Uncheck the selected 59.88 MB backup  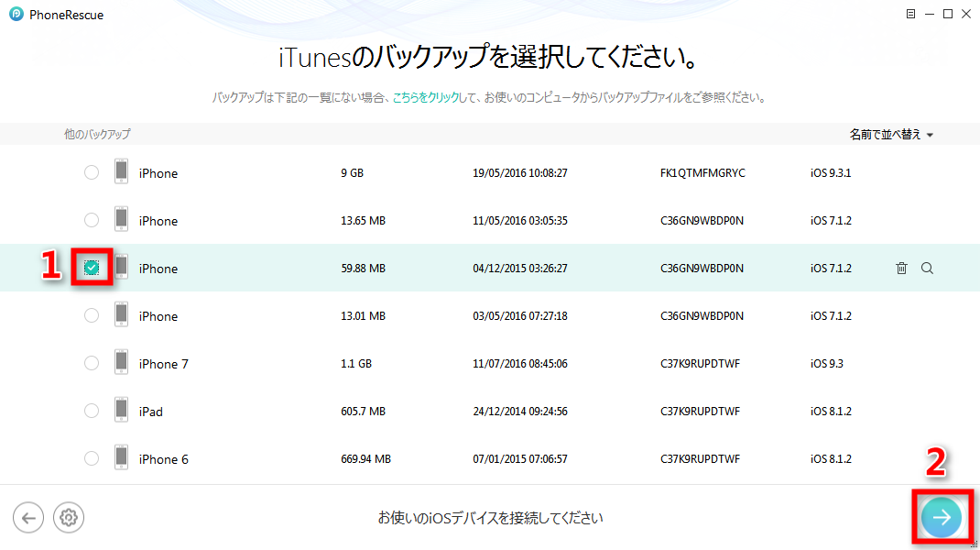92,268
